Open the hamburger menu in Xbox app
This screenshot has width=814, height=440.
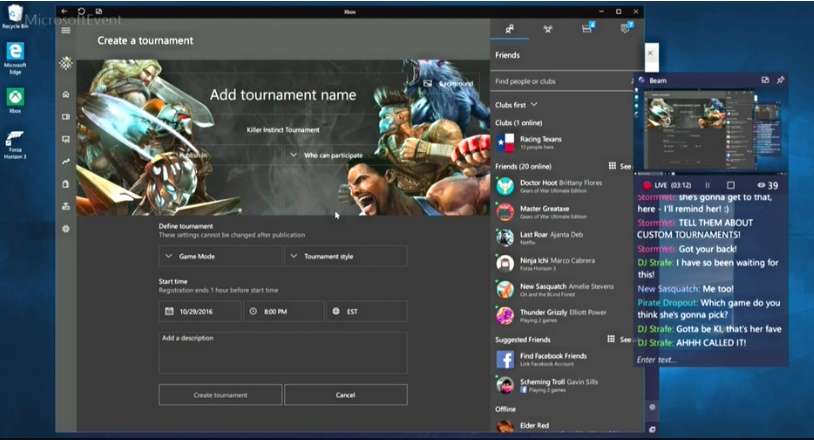coord(66,30)
